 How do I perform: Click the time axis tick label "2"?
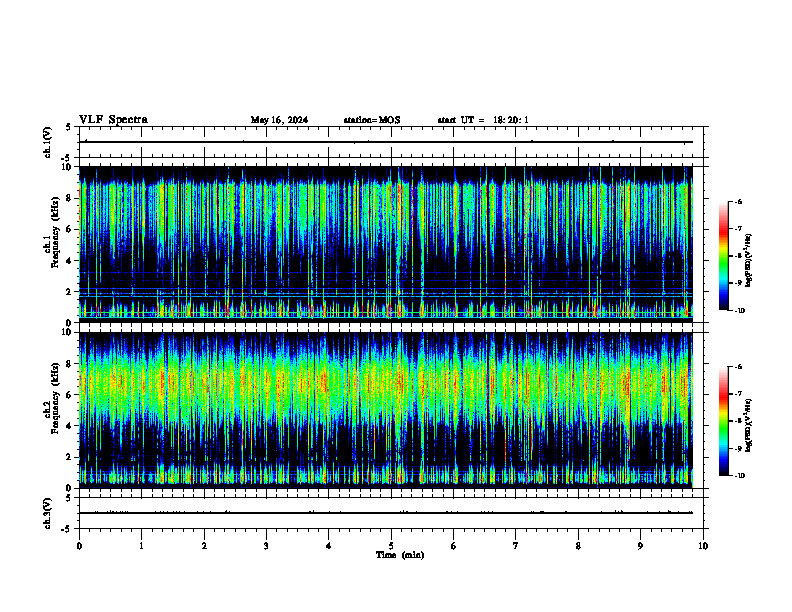(x=204, y=546)
